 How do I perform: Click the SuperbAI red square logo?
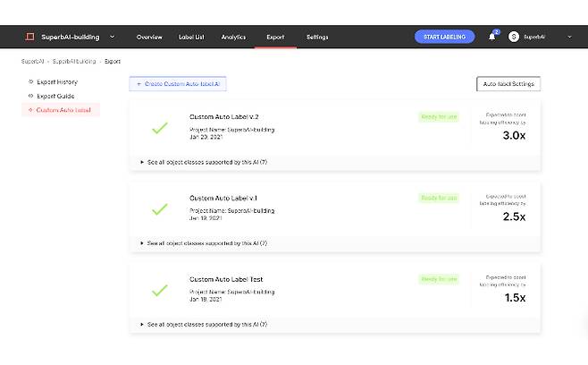tap(30, 37)
